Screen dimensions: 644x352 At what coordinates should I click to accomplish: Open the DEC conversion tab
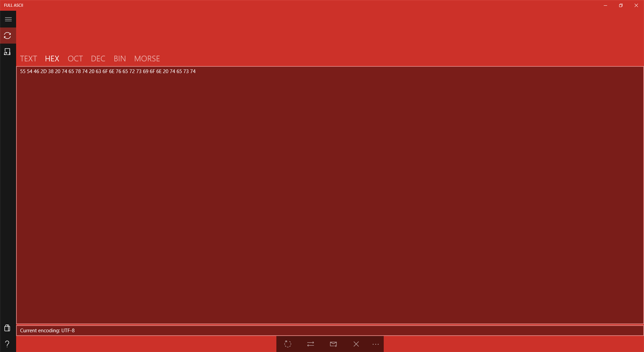(98, 58)
